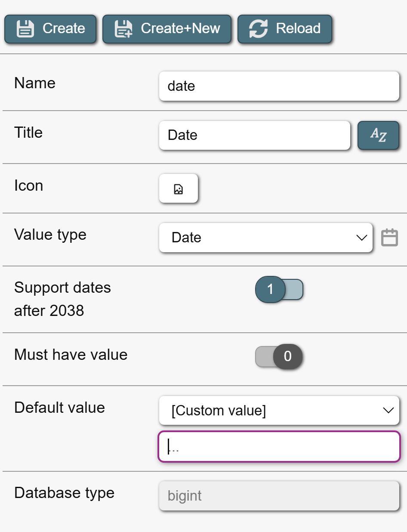Click the Default value dropdown chevron

tap(388, 411)
